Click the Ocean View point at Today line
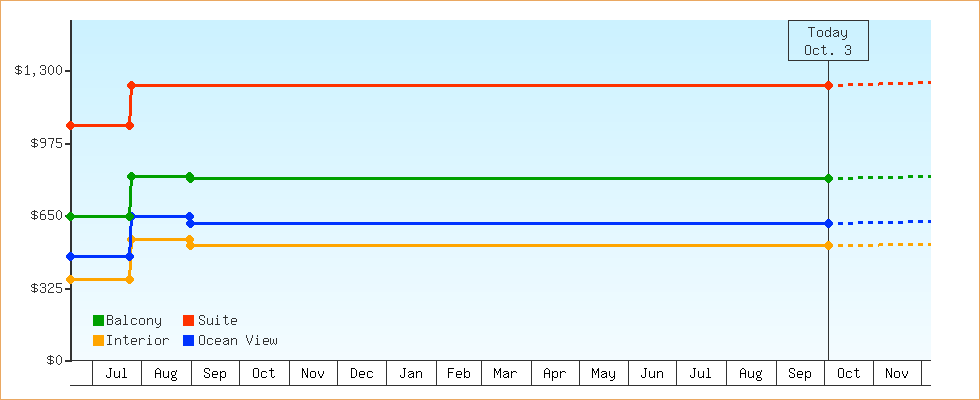The width and height of the screenshot is (980, 400). pos(829,223)
